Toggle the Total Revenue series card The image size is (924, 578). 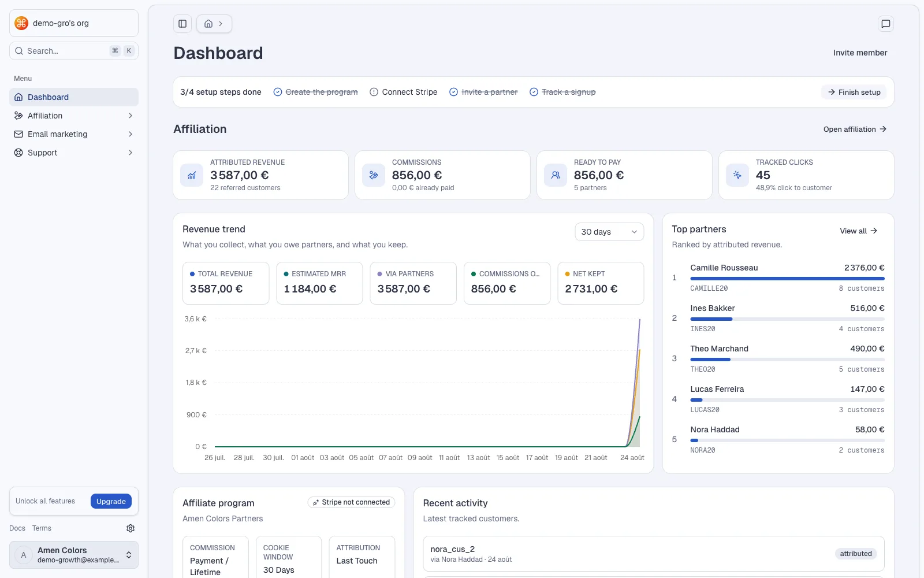coord(226,283)
